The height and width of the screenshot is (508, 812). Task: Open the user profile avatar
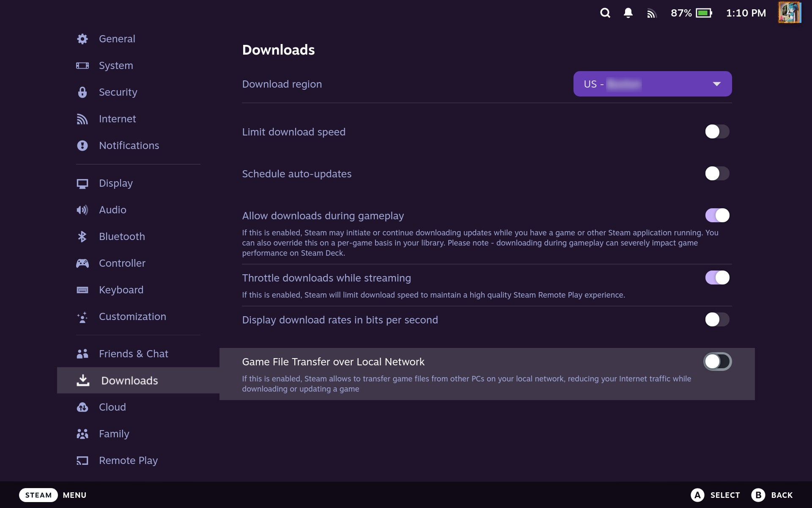click(x=790, y=13)
